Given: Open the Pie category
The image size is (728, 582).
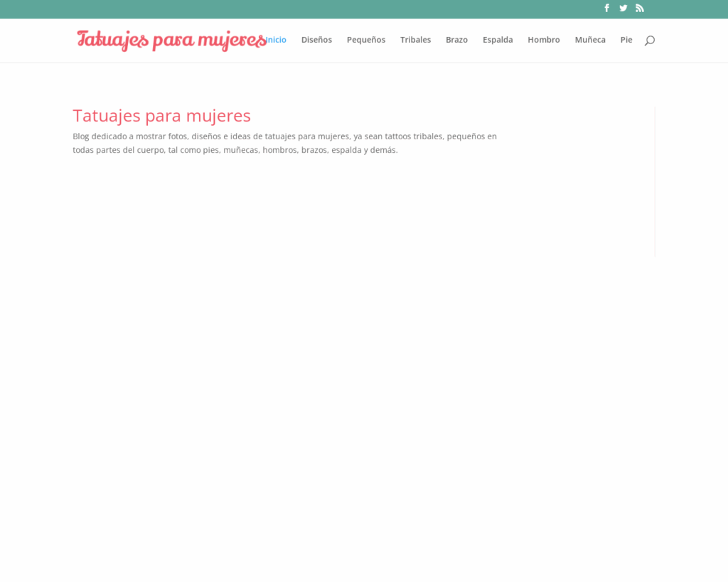Looking at the screenshot, I should point(626,40).
